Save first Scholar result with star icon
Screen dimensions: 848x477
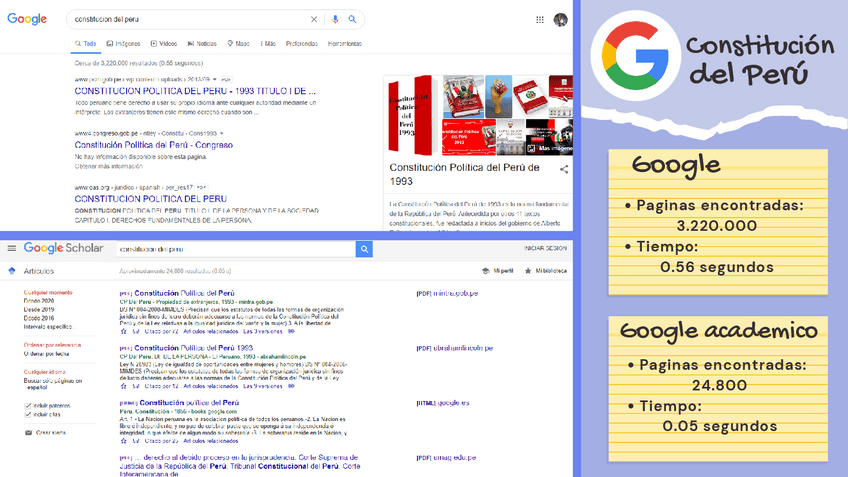pos(123,332)
